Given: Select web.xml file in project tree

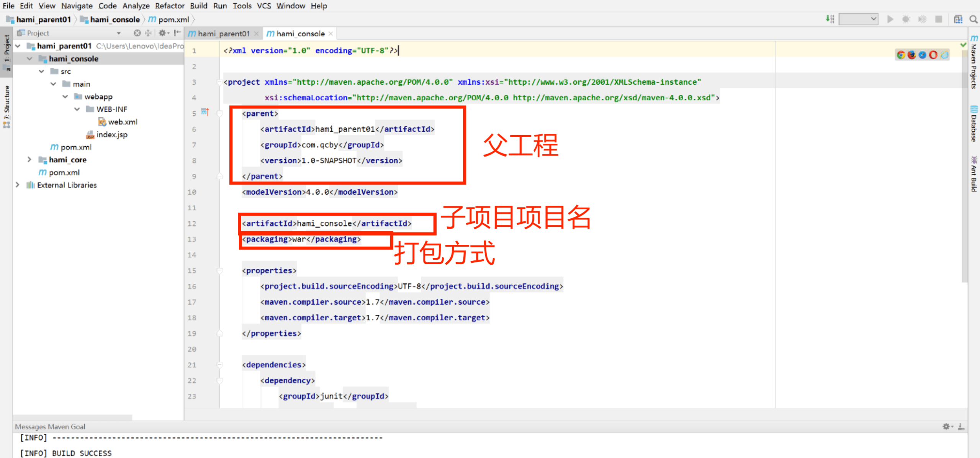Looking at the screenshot, I should (122, 122).
